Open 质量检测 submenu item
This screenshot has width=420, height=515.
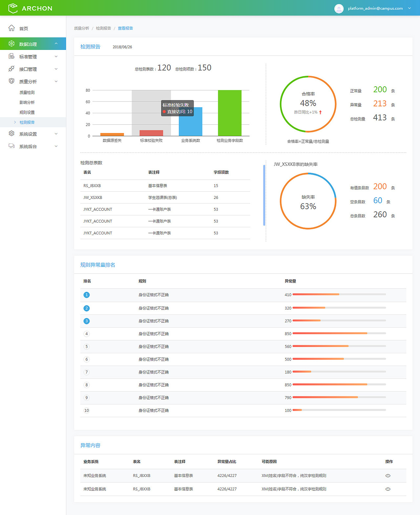[27, 93]
